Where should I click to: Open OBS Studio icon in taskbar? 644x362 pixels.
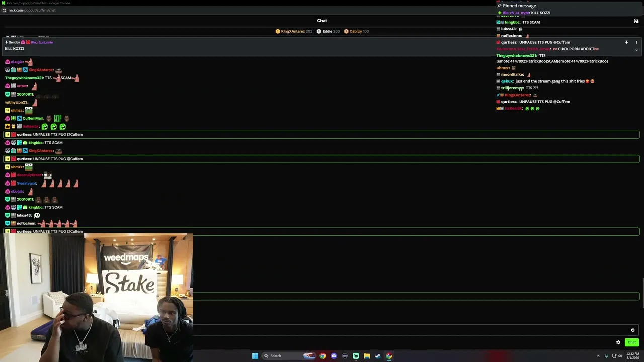click(345, 356)
